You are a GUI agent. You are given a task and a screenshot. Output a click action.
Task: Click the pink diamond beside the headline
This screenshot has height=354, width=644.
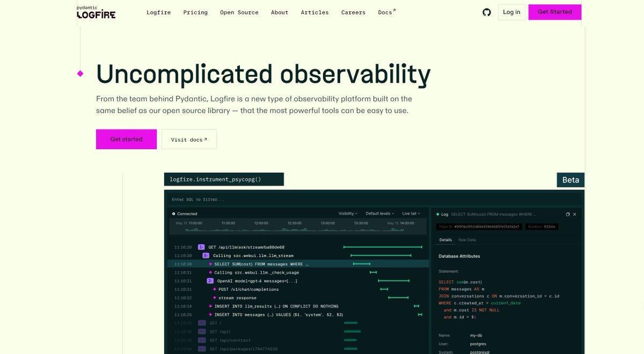click(x=80, y=73)
